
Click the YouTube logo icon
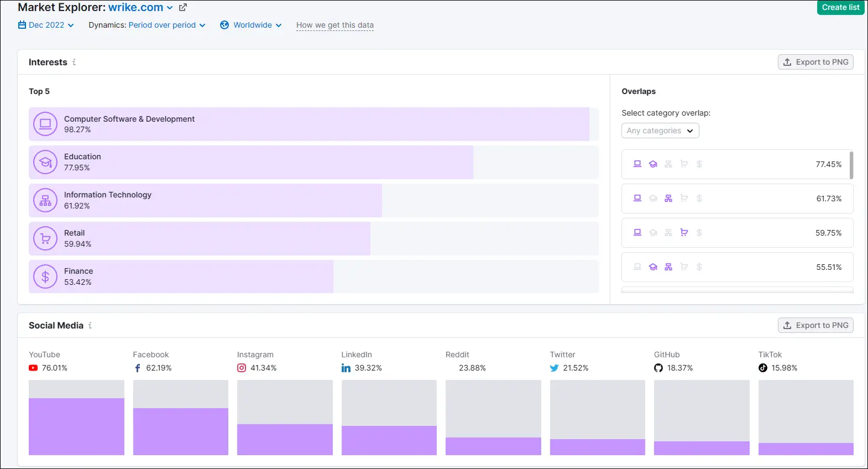click(x=33, y=368)
